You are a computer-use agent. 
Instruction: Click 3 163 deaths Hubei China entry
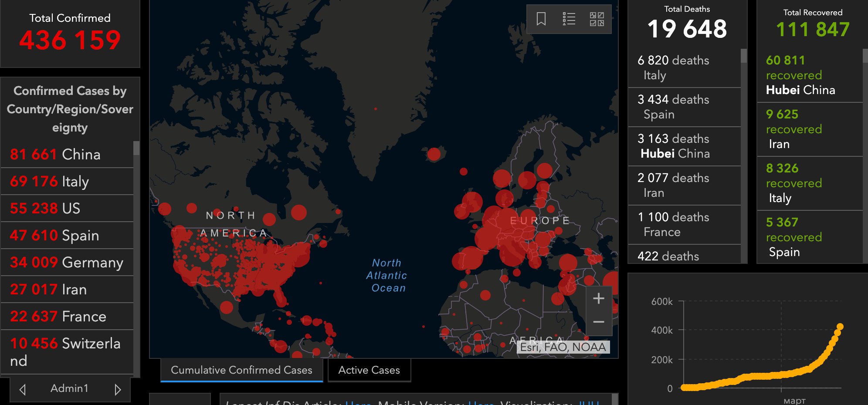coord(684,146)
